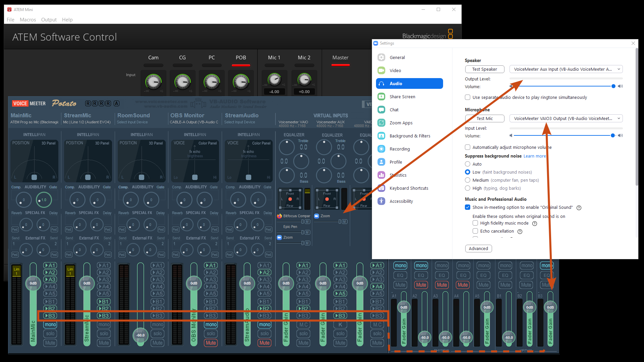The height and width of the screenshot is (362, 644).
Task: Click MainMic fader gain handle
Action: pos(33,283)
